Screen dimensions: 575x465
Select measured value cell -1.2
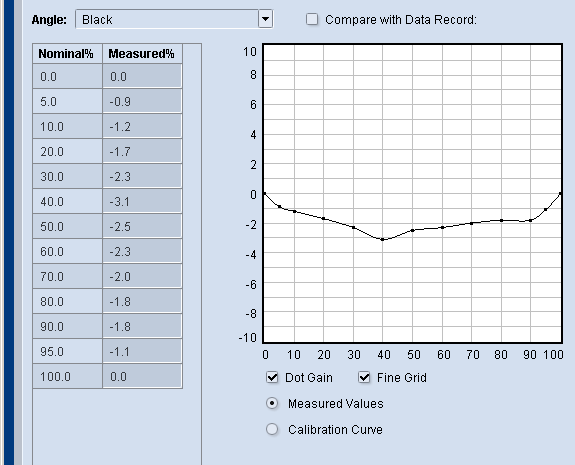pyautogui.click(x=142, y=126)
